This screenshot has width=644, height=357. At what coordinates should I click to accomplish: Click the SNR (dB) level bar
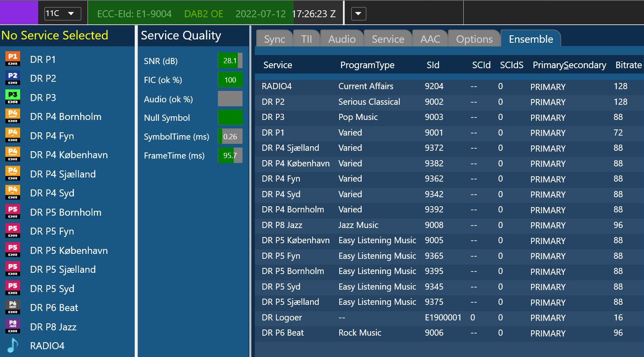230,61
